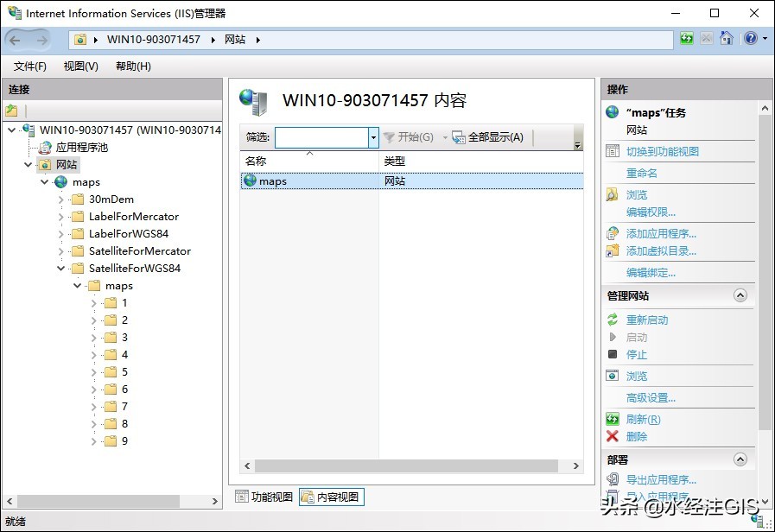Collapse the 管理网站 section
Viewport: 775px width, 532px height.
click(740, 295)
